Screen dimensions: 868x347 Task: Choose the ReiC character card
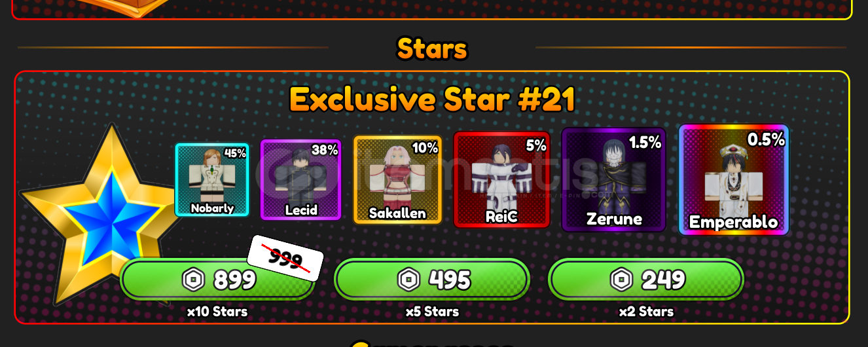[502, 179]
